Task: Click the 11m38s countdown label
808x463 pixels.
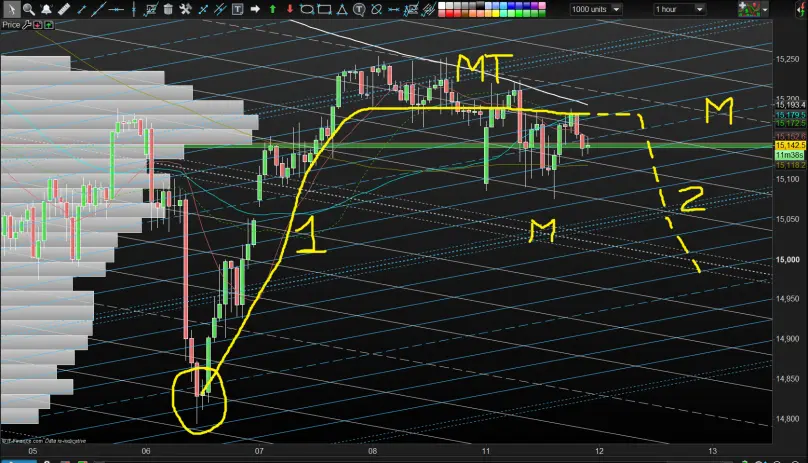Action: pos(790,155)
